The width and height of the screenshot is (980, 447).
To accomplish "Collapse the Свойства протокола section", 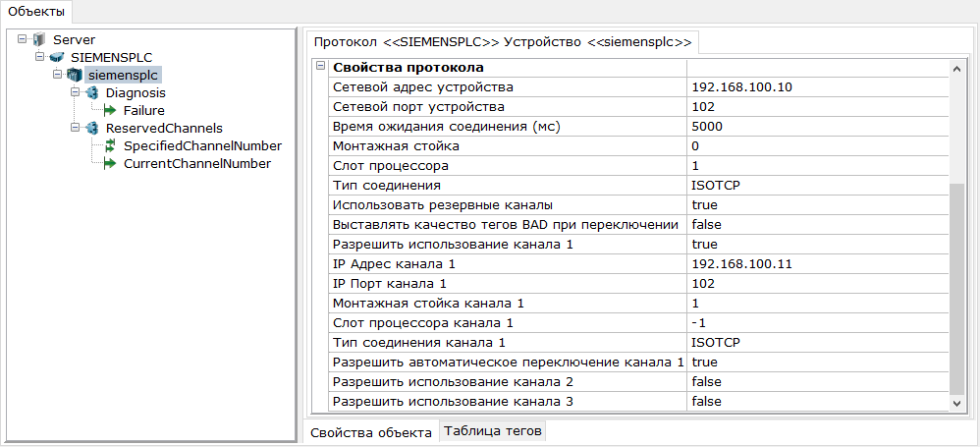I will pyautogui.click(x=321, y=66).
